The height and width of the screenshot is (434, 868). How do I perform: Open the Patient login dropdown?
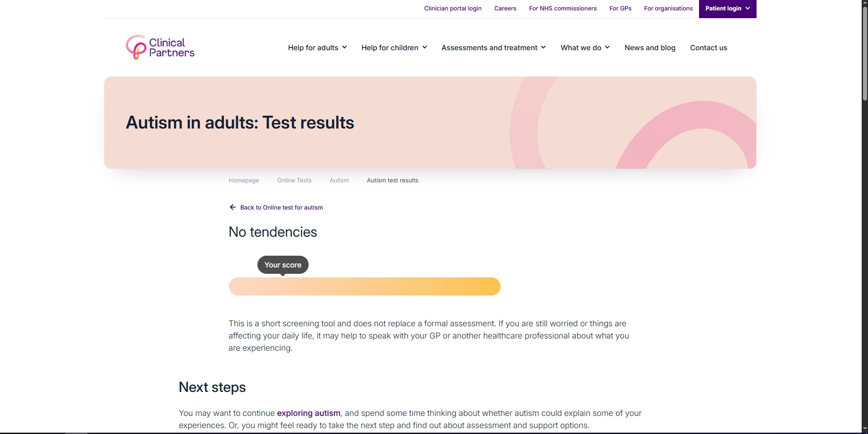(x=727, y=9)
